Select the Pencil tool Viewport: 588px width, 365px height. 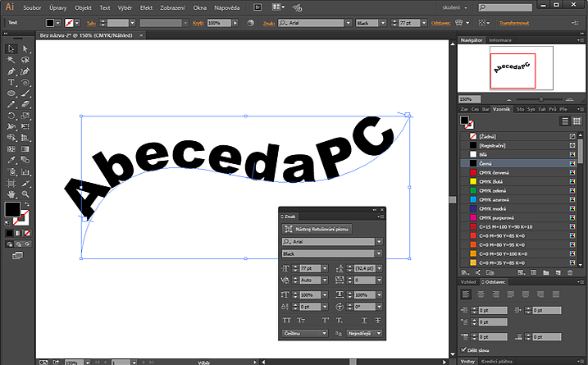pyautogui.click(x=11, y=104)
